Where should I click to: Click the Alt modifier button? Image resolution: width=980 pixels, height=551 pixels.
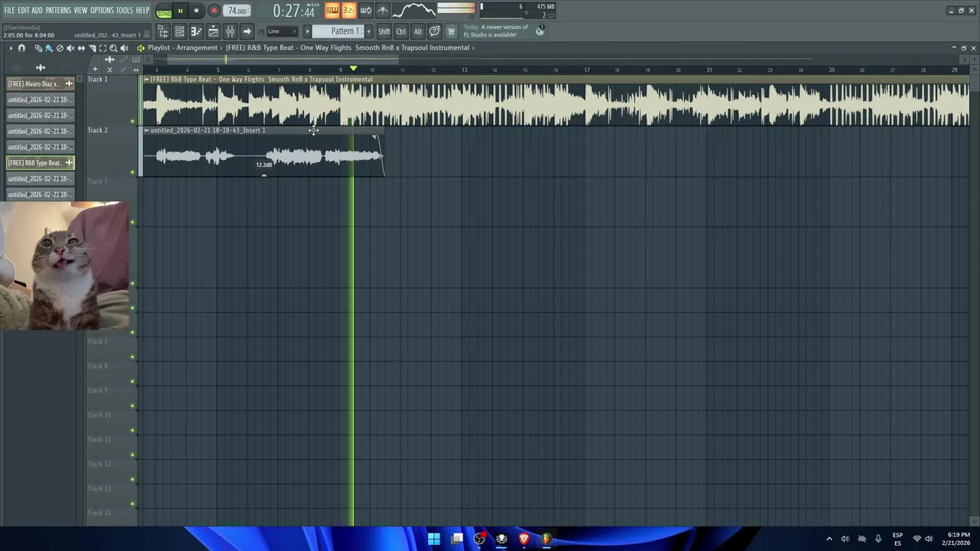(x=418, y=31)
